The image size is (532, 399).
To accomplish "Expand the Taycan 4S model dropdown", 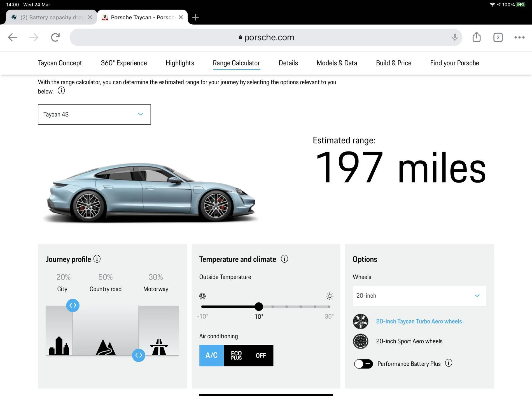I will coord(94,115).
